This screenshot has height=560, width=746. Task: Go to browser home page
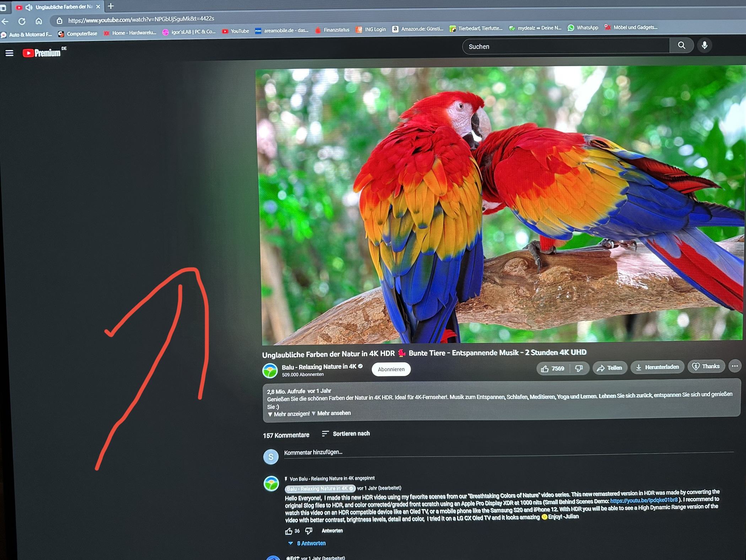(39, 21)
